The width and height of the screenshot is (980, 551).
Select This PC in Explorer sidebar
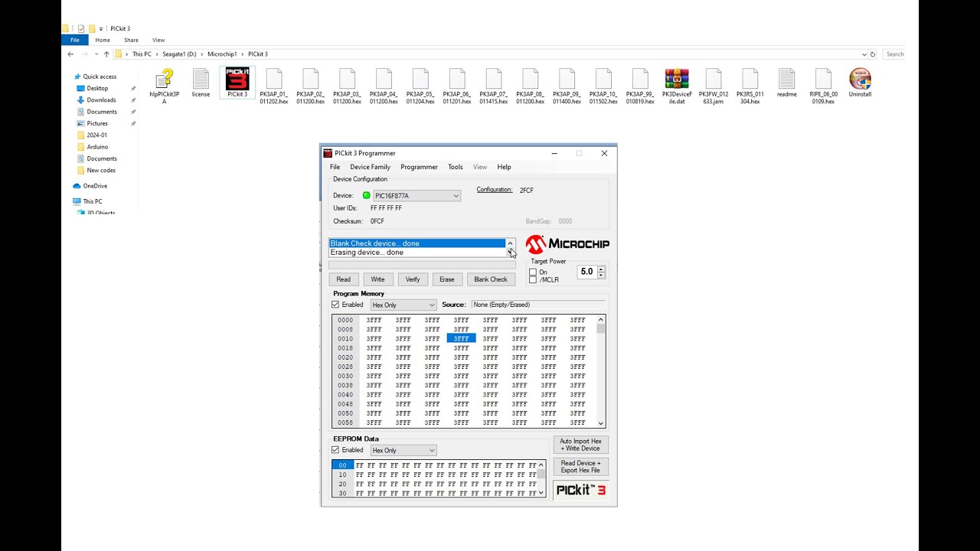93,201
